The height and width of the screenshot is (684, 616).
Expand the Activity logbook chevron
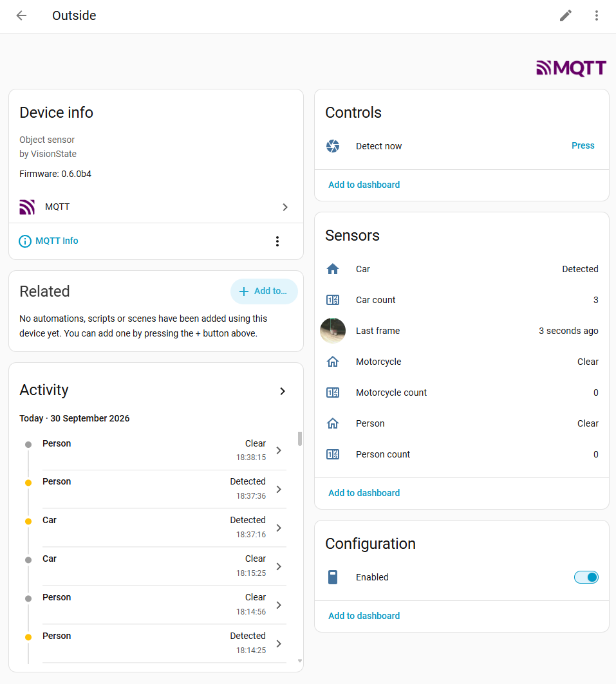283,391
